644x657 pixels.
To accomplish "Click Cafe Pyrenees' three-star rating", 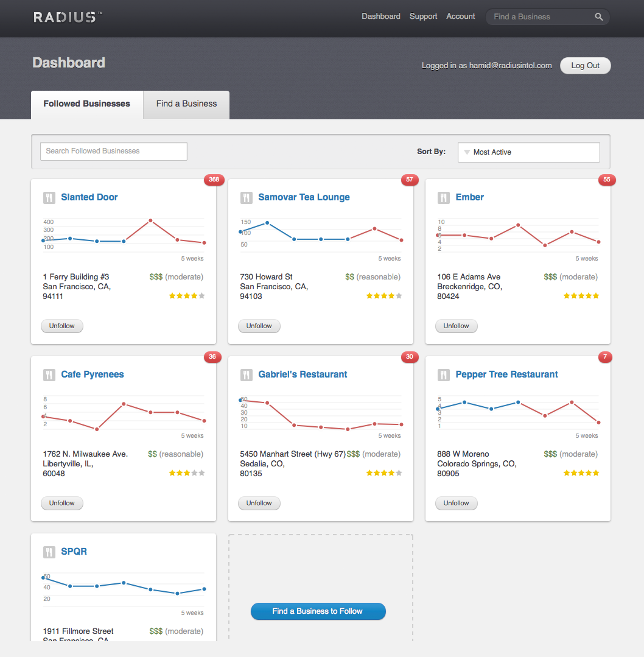I will tap(187, 473).
